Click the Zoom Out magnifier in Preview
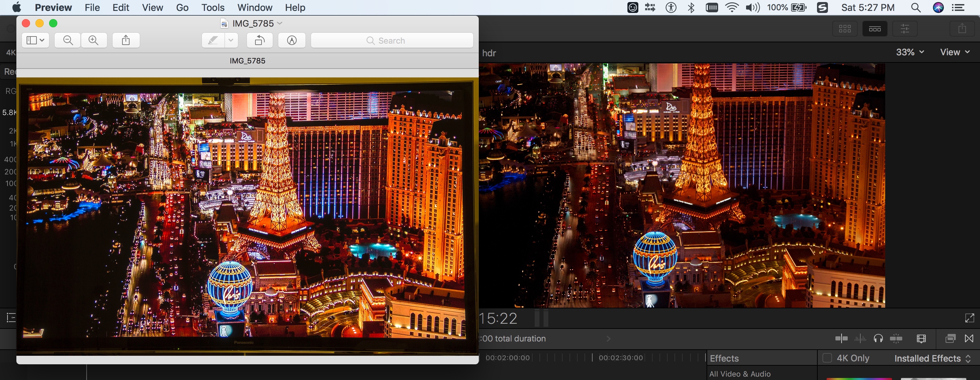 [x=68, y=40]
